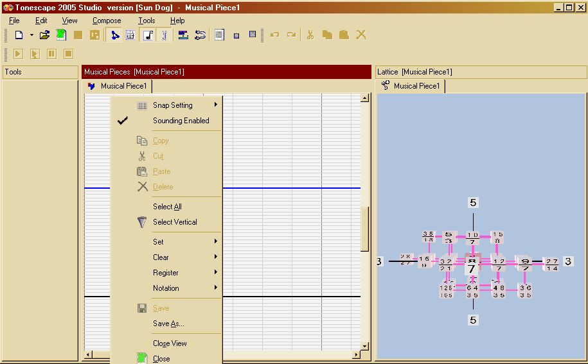Screen dimensions: 588x364
Task: Pause playback with the Pause button
Action: (x=52, y=54)
